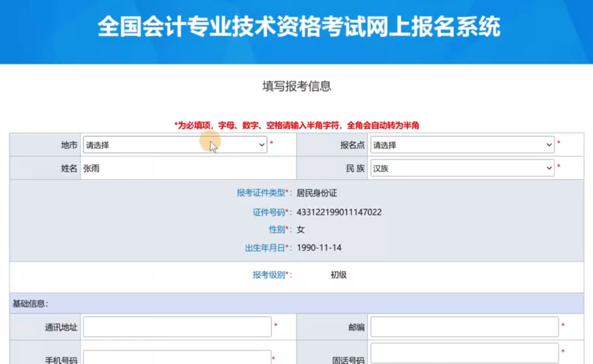Open the 地市 dropdown
This screenshot has height=364, width=593.
[175, 145]
